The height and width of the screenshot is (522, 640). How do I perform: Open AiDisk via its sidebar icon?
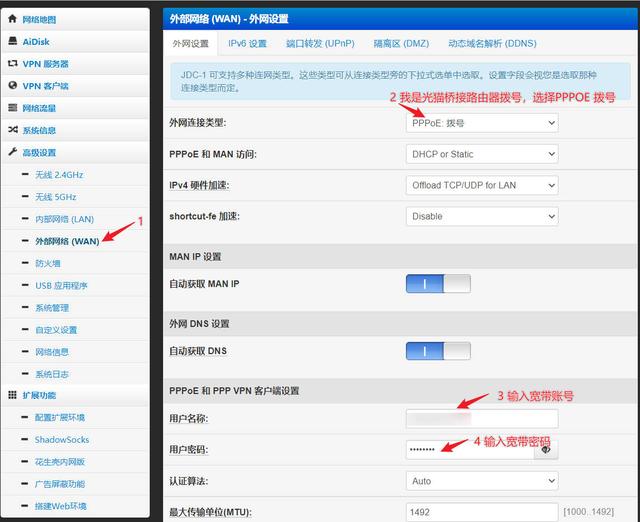pos(12,41)
